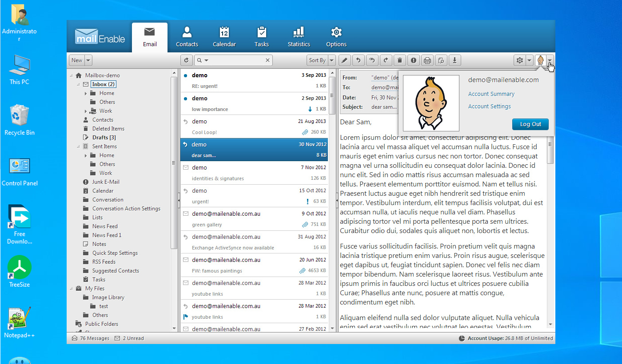The image size is (622, 364).
Task: Switch to the Calendar tab
Action: coord(224,37)
